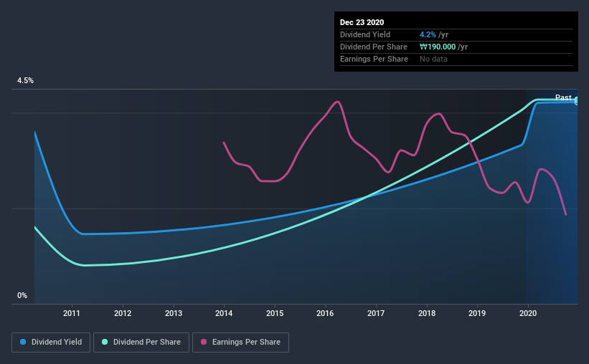Click the 2014 x-axis label
This screenshot has width=589, height=364.
(x=224, y=313)
